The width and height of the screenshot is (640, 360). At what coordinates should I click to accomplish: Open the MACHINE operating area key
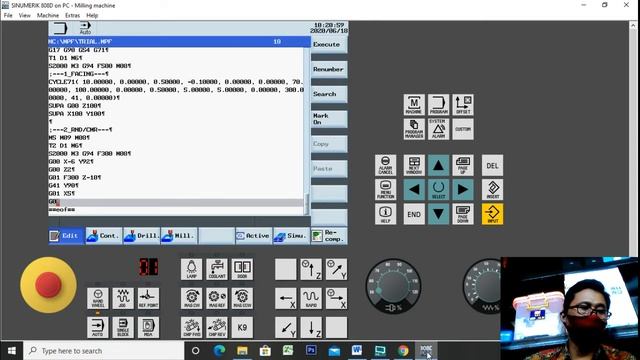click(x=414, y=105)
